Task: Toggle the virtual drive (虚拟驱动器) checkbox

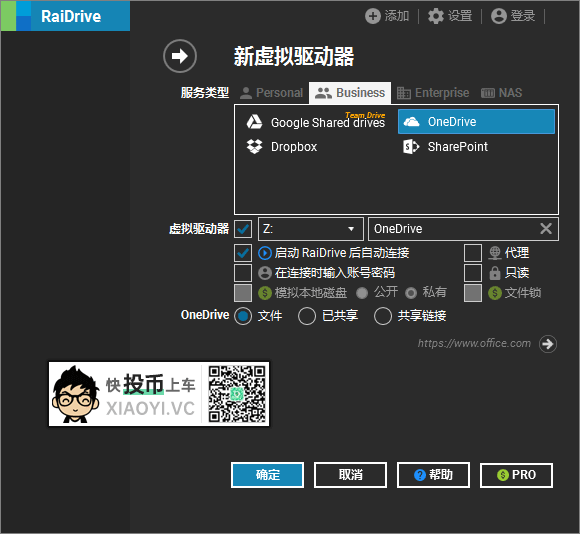Action: (243, 229)
